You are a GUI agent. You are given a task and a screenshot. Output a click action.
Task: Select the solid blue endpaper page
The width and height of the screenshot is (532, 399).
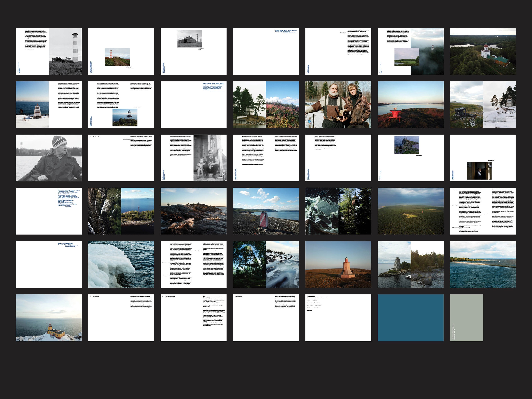(x=411, y=318)
